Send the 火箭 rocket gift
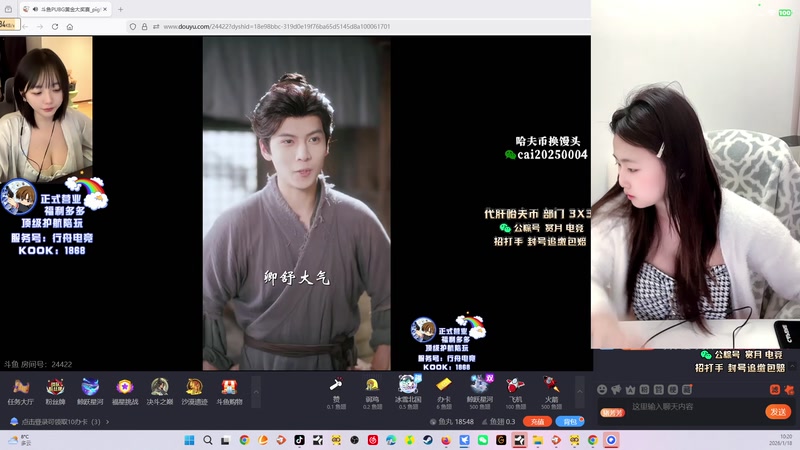Viewport: 800px width, 450px height. pyautogui.click(x=551, y=393)
